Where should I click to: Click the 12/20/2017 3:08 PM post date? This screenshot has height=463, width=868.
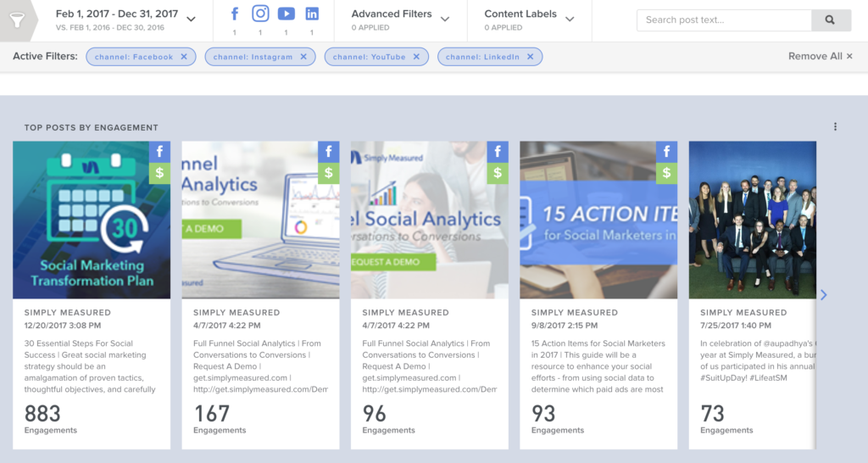point(63,326)
